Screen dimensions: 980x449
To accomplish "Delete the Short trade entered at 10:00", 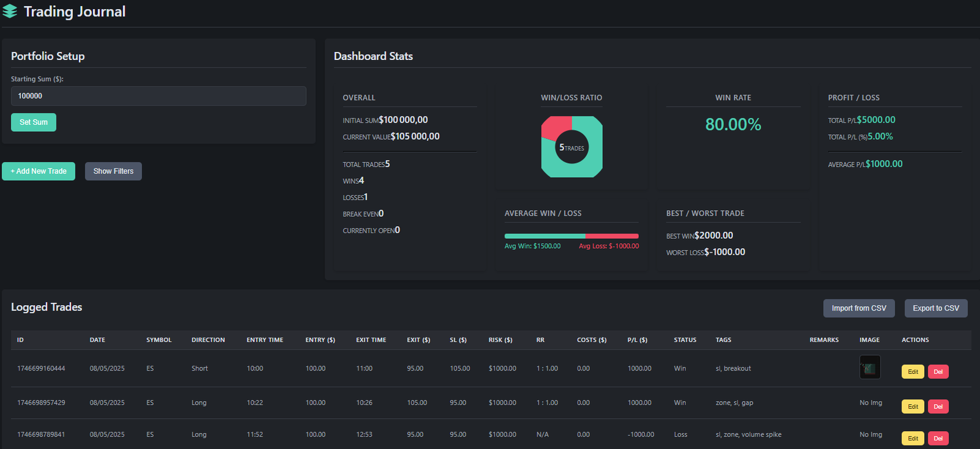I will [x=938, y=372].
